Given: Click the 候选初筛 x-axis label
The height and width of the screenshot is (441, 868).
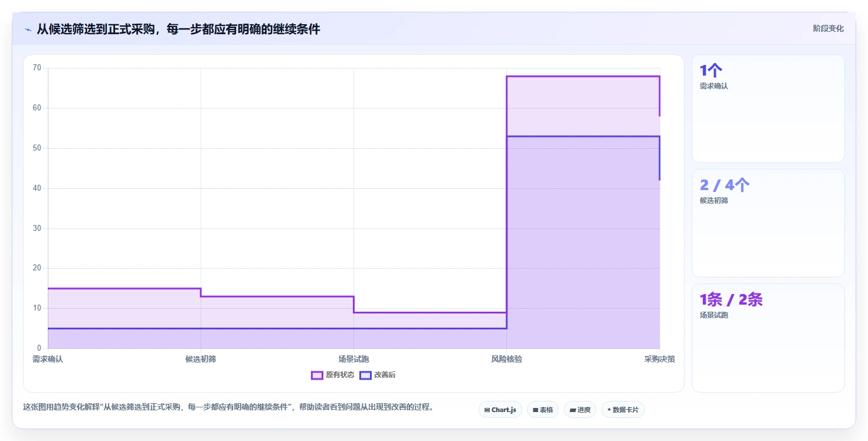Looking at the screenshot, I should pyautogui.click(x=201, y=359).
